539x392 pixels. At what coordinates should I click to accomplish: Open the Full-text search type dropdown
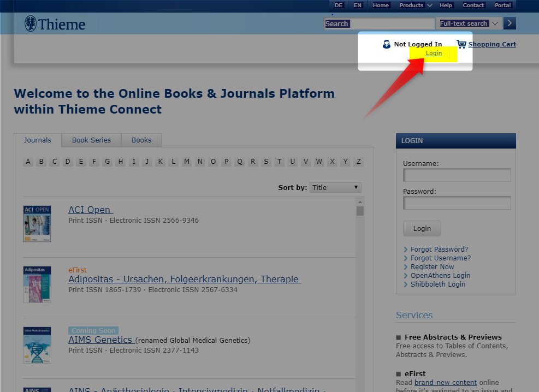click(x=469, y=23)
